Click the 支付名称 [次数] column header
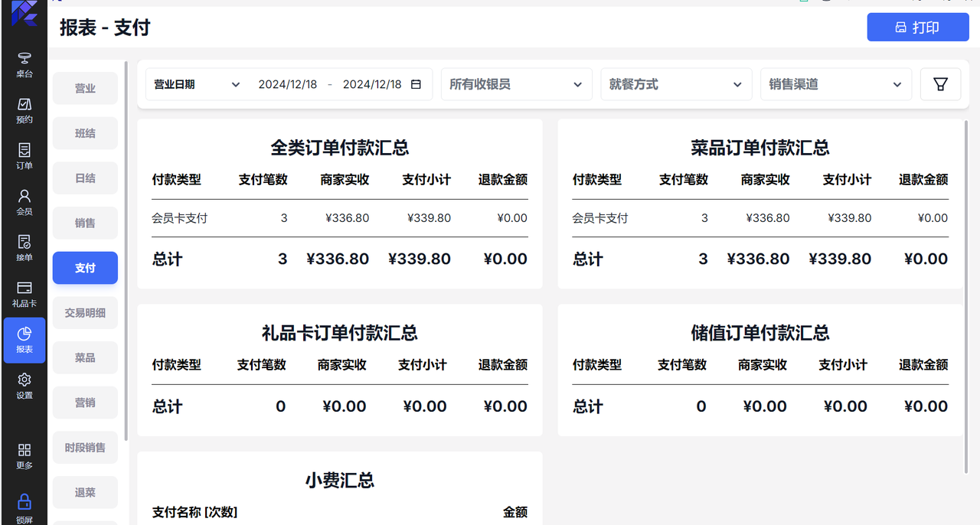Image resolution: width=980 pixels, height=525 pixels. (x=194, y=512)
